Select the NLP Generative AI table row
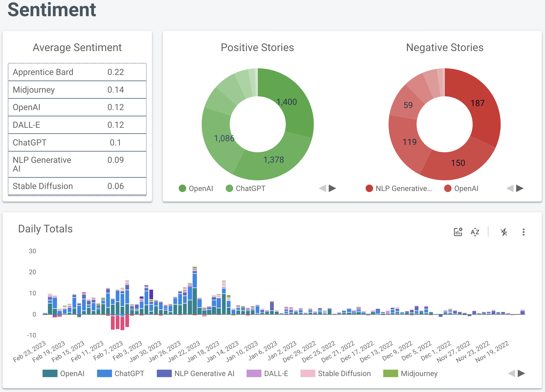Image resolution: width=545 pixels, height=392 pixels. [77, 164]
